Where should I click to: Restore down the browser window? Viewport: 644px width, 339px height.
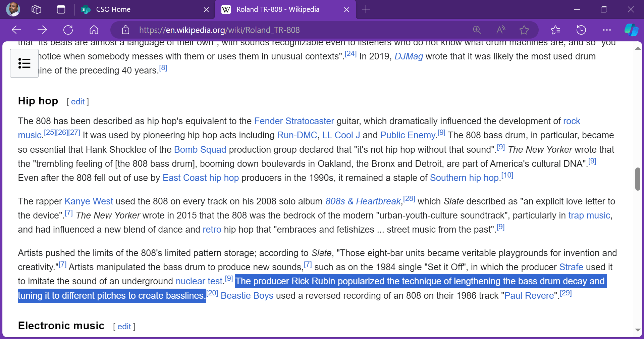(x=604, y=9)
